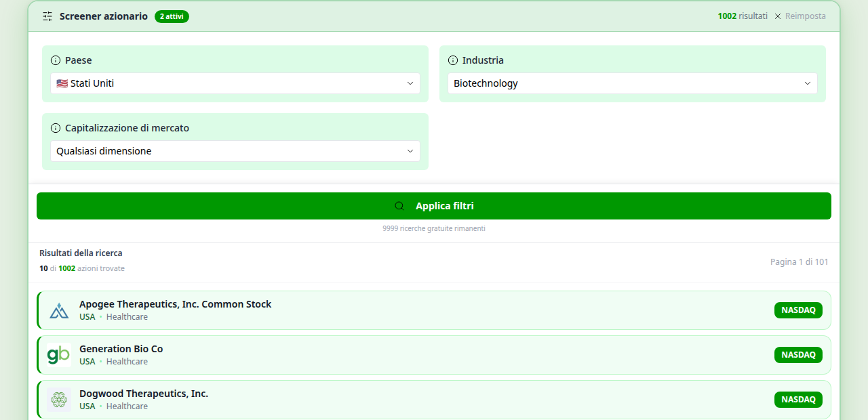Open the Paese dropdown showing Stati Uniti

coord(235,83)
